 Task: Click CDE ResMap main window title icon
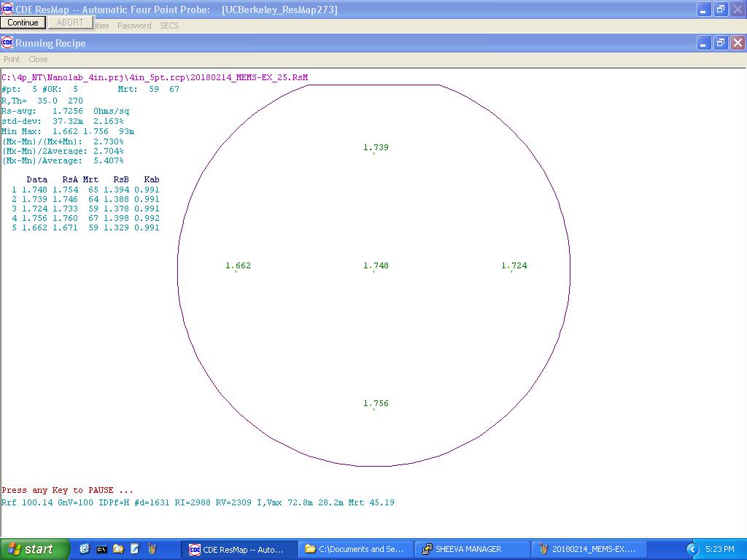tap(7, 9)
